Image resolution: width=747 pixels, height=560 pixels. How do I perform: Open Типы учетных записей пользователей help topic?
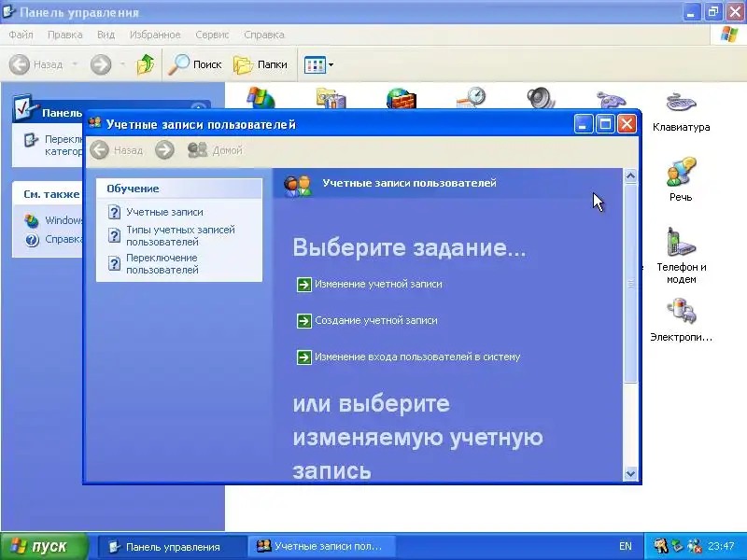[x=180, y=236]
